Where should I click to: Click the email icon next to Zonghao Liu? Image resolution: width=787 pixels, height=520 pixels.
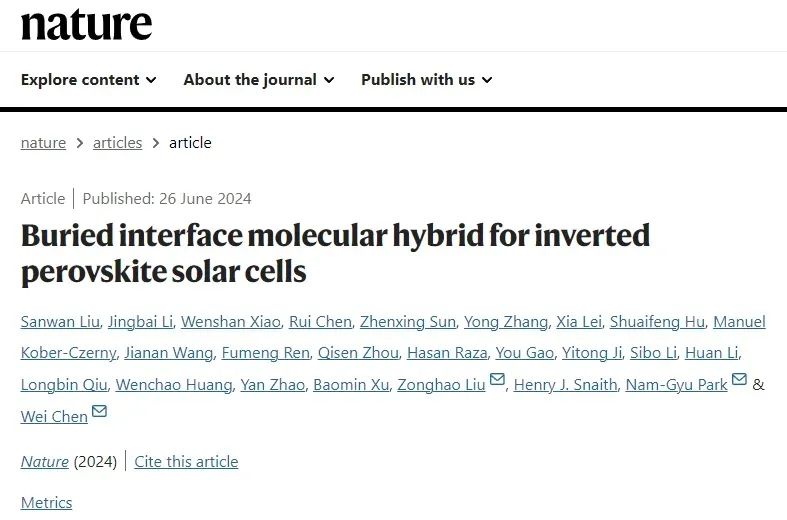click(x=497, y=381)
